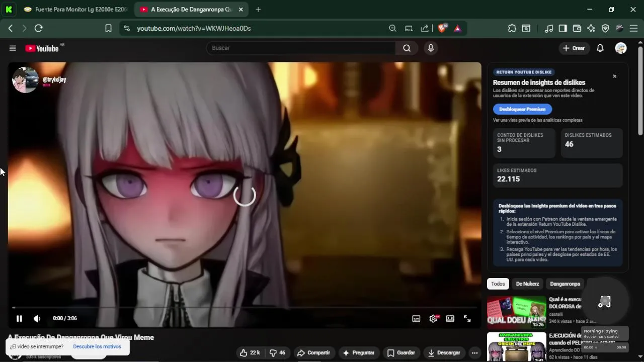Go back in browser history
The image size is (644, 362).
11,29
